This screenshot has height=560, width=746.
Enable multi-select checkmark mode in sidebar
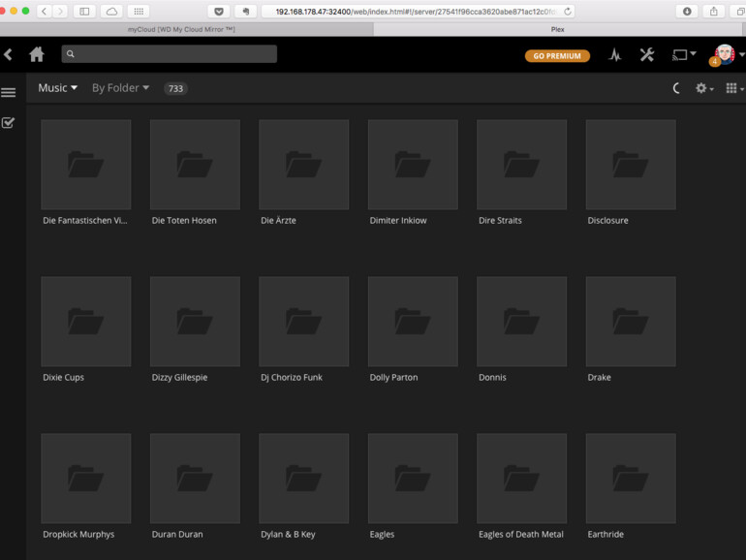[x=8, y=123]
